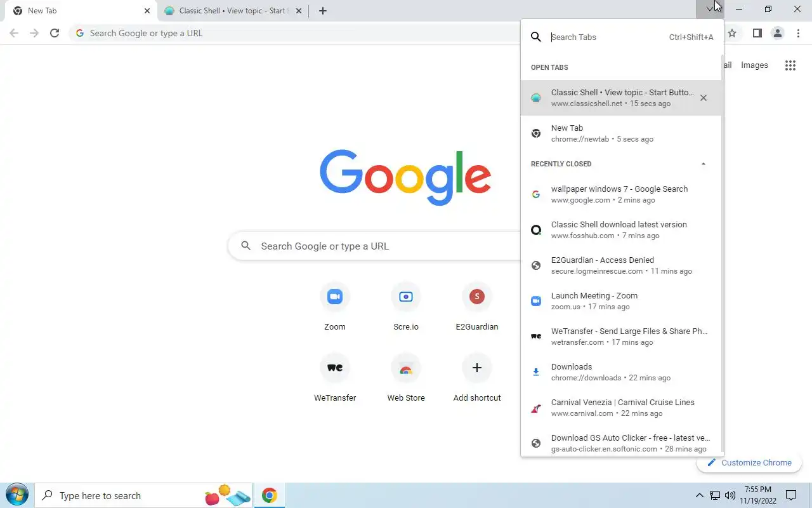Reopen the WeTransfer Send Large Files page

click(621, 337)
